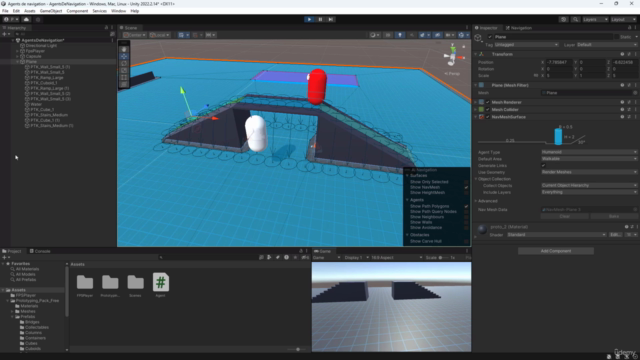The width and height of the screenshot is (640, 360).
Task: Open the Component menu
Action: coord(77,11)
